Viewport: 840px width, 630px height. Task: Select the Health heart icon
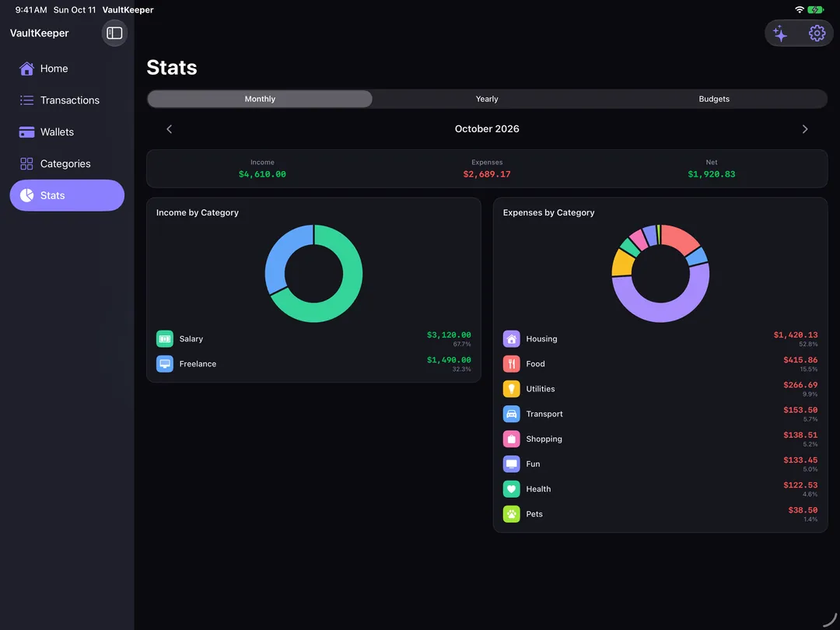pos(511,489)
